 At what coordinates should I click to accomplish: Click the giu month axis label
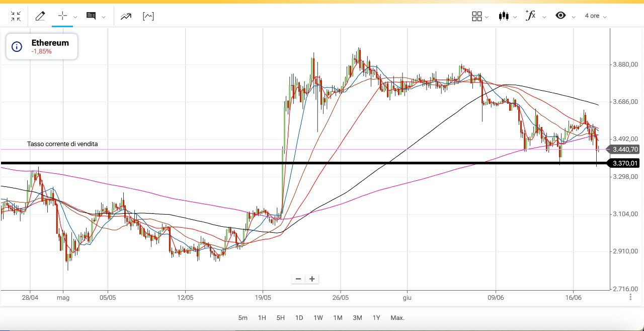coord(407,298)
